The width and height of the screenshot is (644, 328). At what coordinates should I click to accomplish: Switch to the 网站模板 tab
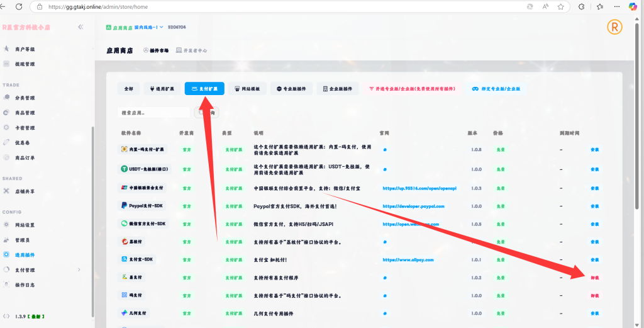point(247,89)
